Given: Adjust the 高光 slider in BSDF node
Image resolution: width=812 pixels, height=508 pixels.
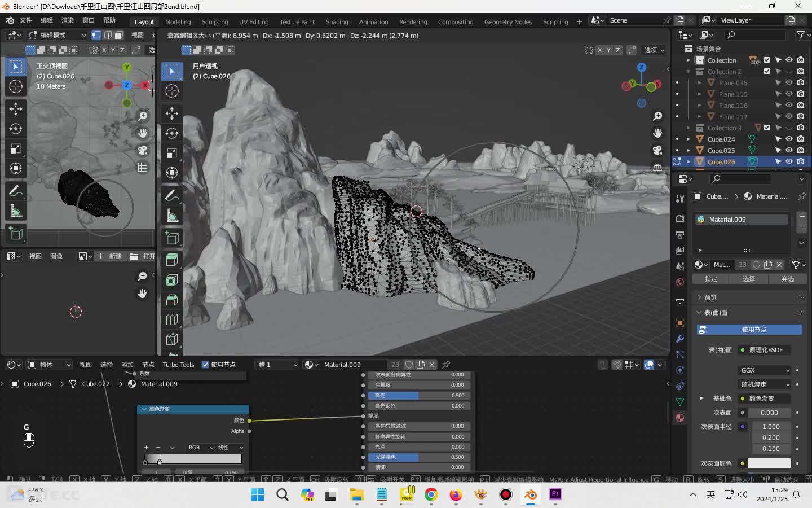Looking at the screenshot, I should coord(419,396).
